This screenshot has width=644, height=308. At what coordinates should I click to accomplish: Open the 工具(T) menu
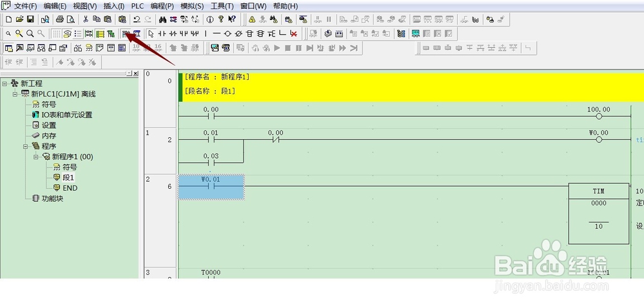(x=222, y=6)
